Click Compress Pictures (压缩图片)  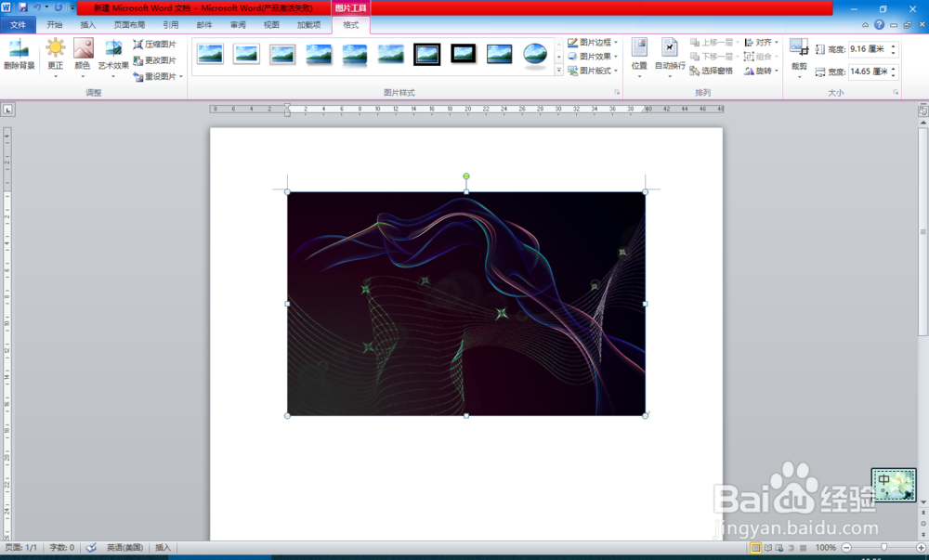click(154, 45)
